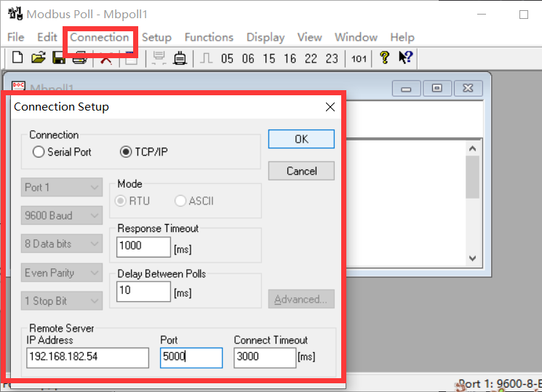Click the pulse signal toolbar icon
This screenshot has height=392, width=542.
207,58
